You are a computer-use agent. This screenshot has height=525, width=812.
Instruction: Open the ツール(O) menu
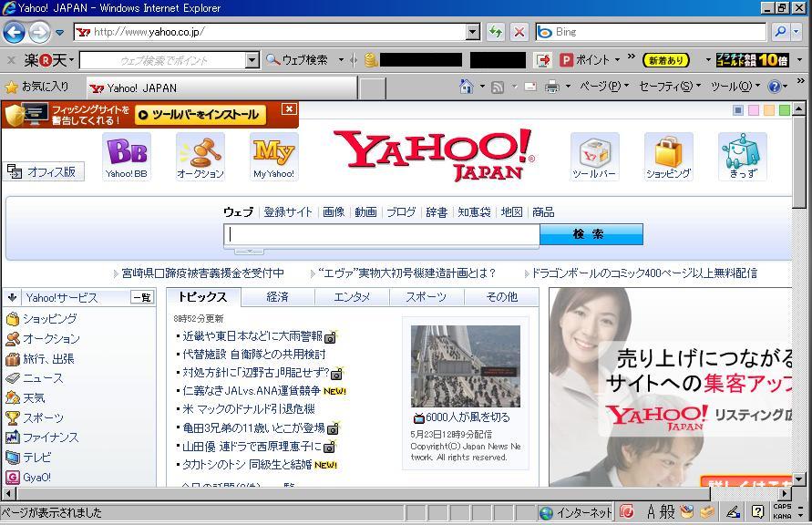(735, 87)
